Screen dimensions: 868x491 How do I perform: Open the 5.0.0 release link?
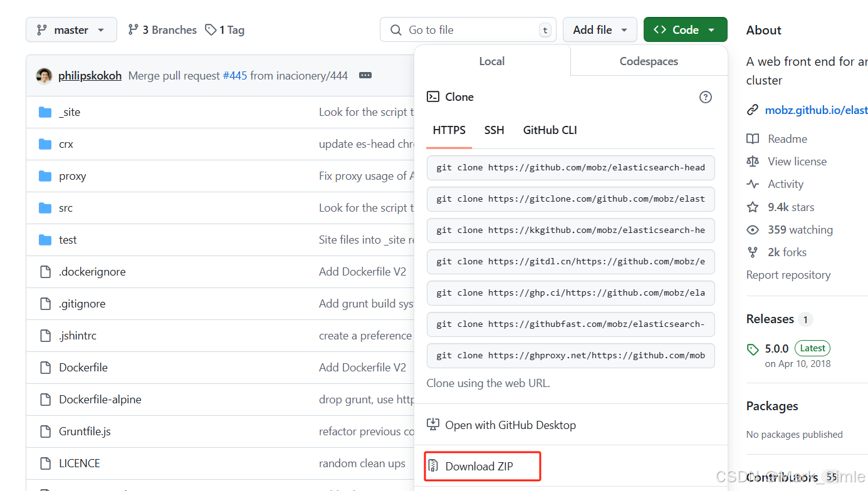777,348
